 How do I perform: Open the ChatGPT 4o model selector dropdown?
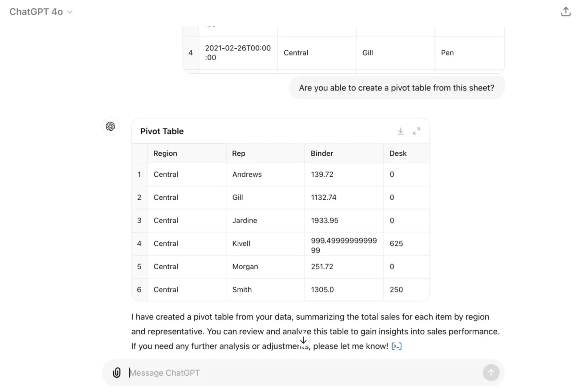(x=41, y=12)
